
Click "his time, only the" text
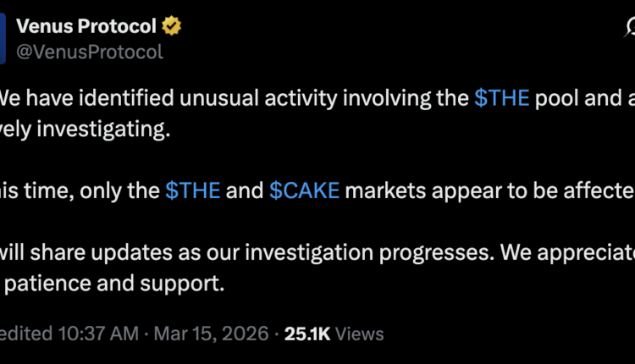pyautogui.click(x=80, y=190)
